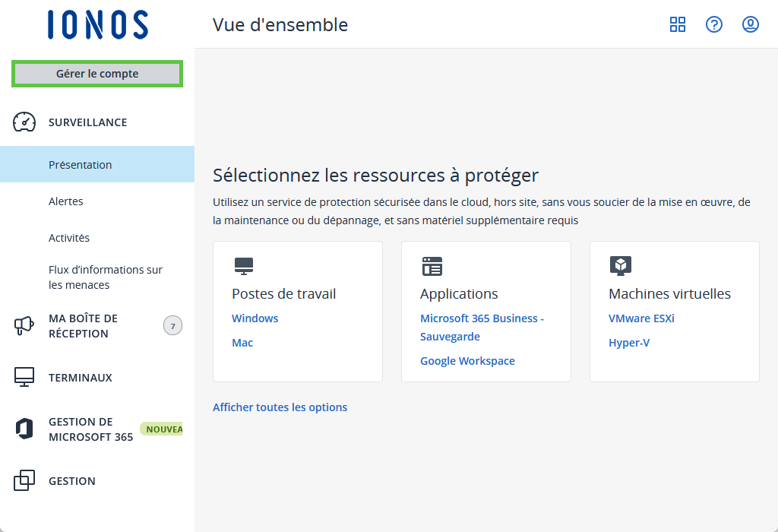
Task: Click the IONOS logo
Action: point(97,24)
